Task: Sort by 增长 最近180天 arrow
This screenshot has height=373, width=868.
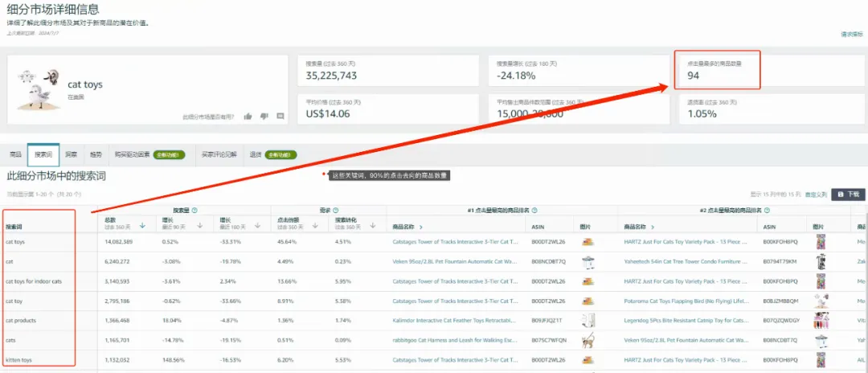Action: point(257,225)
